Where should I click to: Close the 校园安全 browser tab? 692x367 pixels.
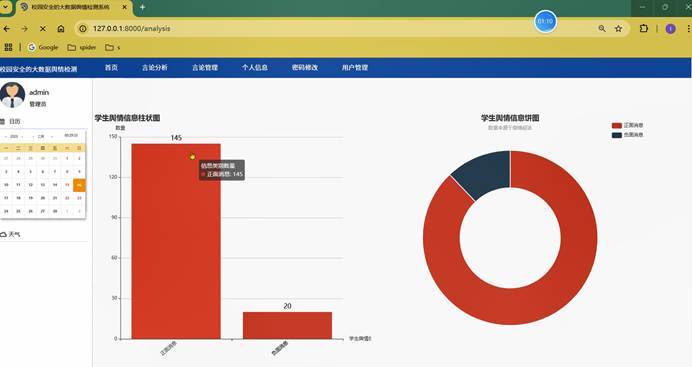coord(124,7)
